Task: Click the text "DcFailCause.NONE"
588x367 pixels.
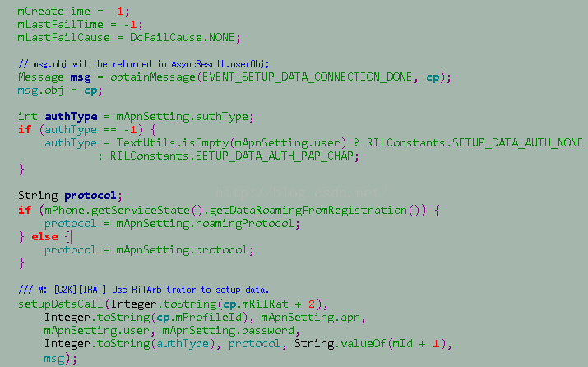Action: point(183,38)
